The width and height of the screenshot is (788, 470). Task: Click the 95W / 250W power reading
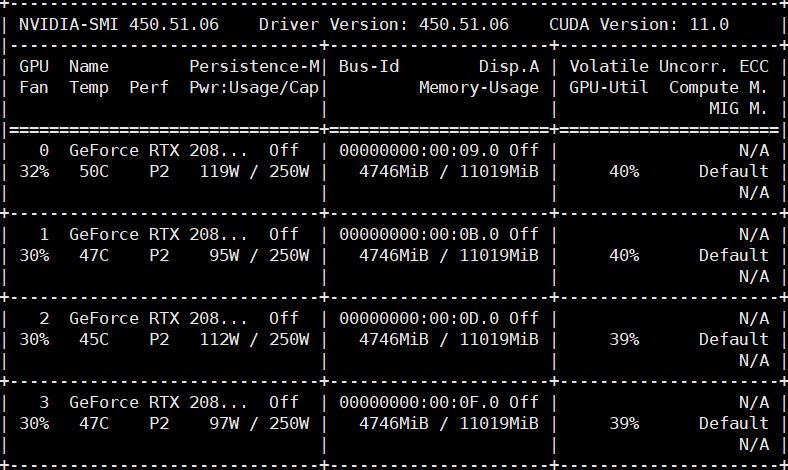[x=259, y=255]
